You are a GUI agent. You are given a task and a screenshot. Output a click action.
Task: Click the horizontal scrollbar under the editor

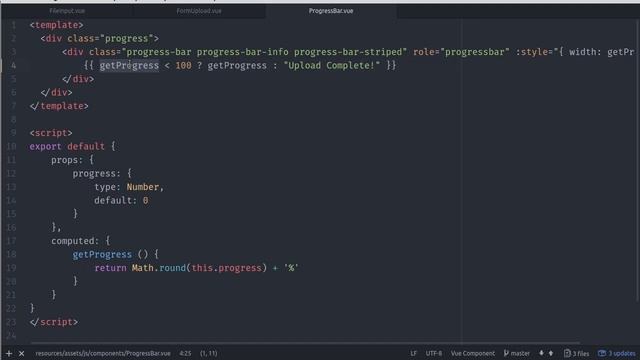305,343
